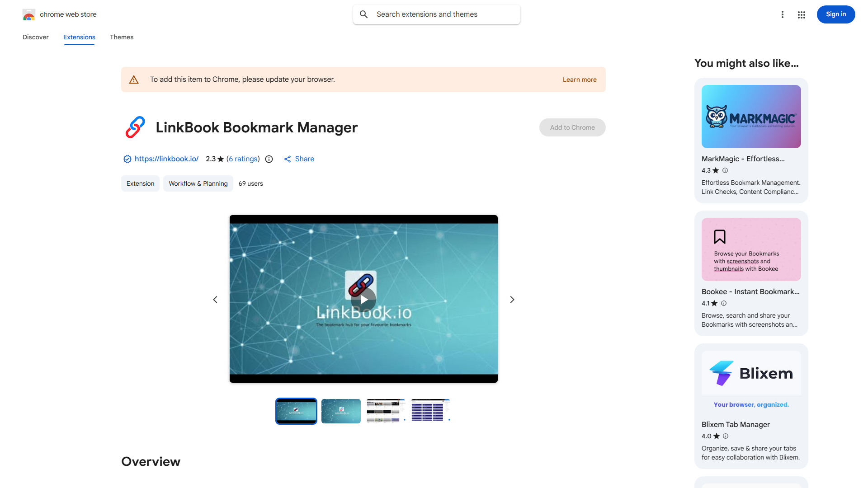Screen dimensions: 868x488
Task: Open the Chrome Web Store home via logo
Action: point(29,14)
